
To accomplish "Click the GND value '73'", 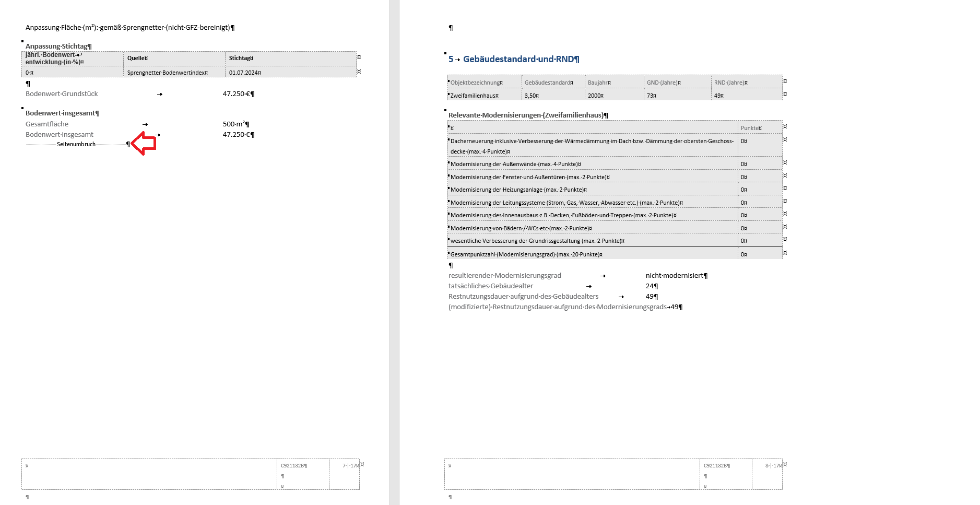I will tap(651, 96).
